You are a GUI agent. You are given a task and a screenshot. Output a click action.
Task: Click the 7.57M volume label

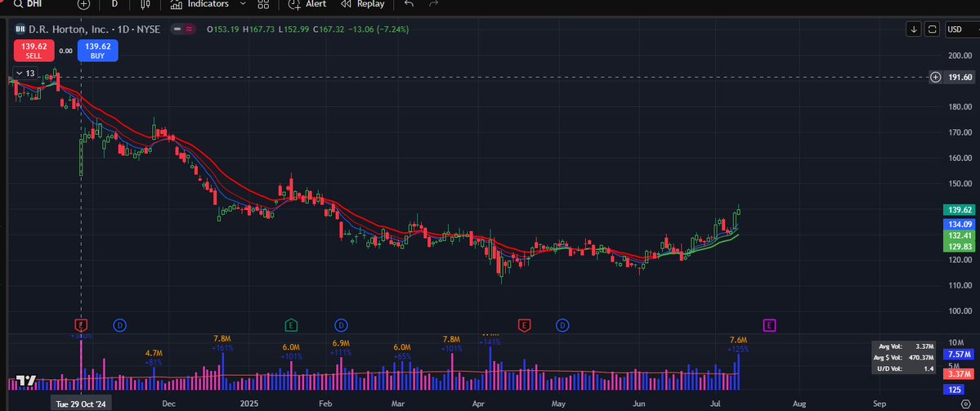pyautogui.click(x=960, y=355)
